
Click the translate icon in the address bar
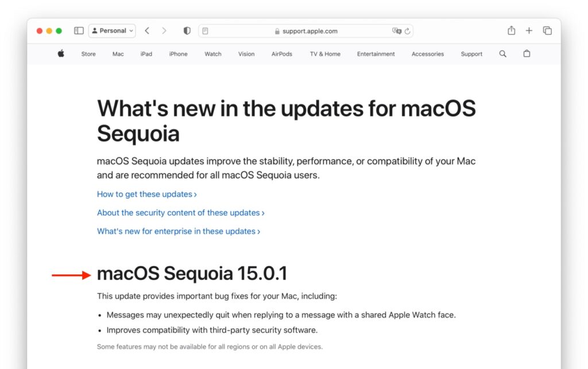click(396, 31)
